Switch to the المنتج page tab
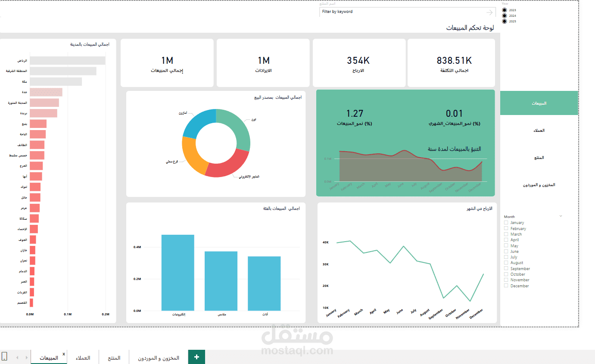The image size is (595, 364). click(114, 358)
